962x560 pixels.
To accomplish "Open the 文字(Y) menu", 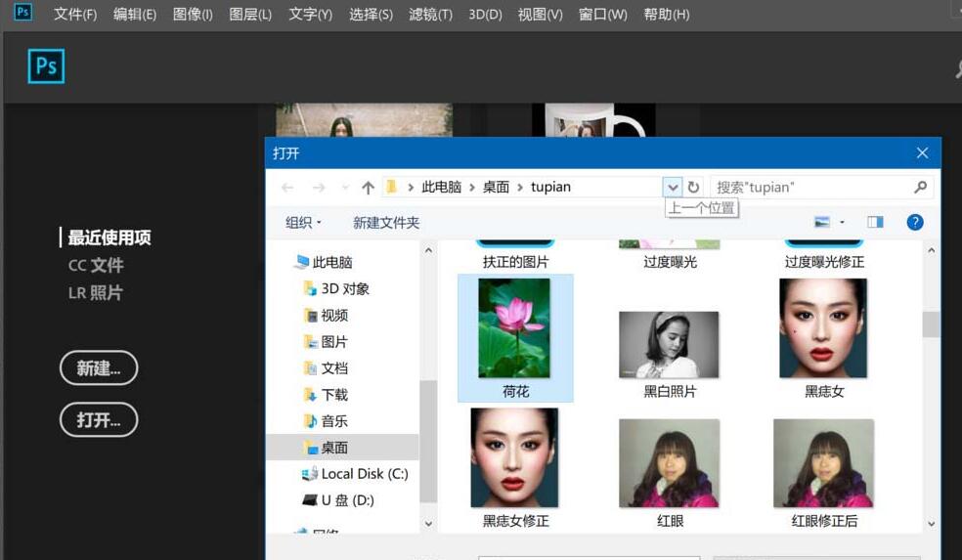I will point(311,14).
